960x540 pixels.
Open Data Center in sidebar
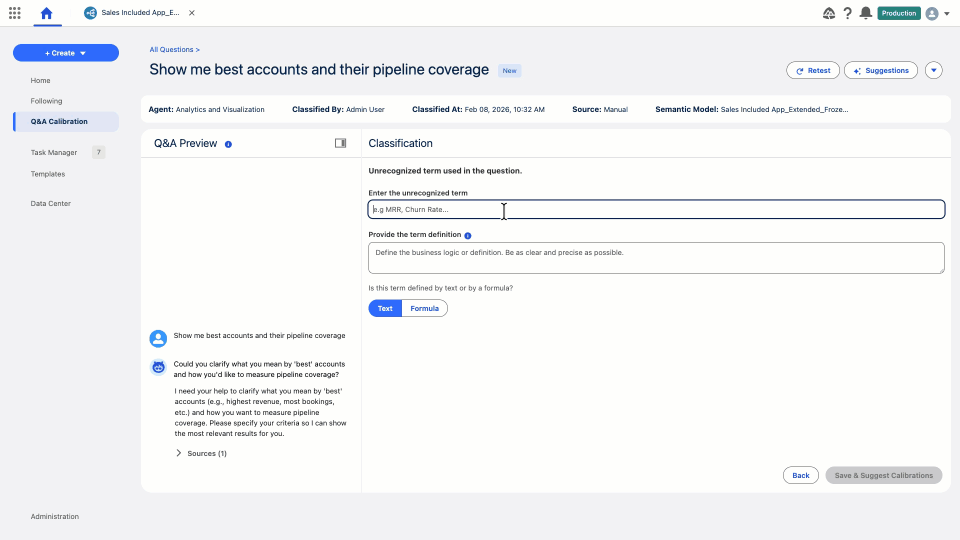(50, 203)
